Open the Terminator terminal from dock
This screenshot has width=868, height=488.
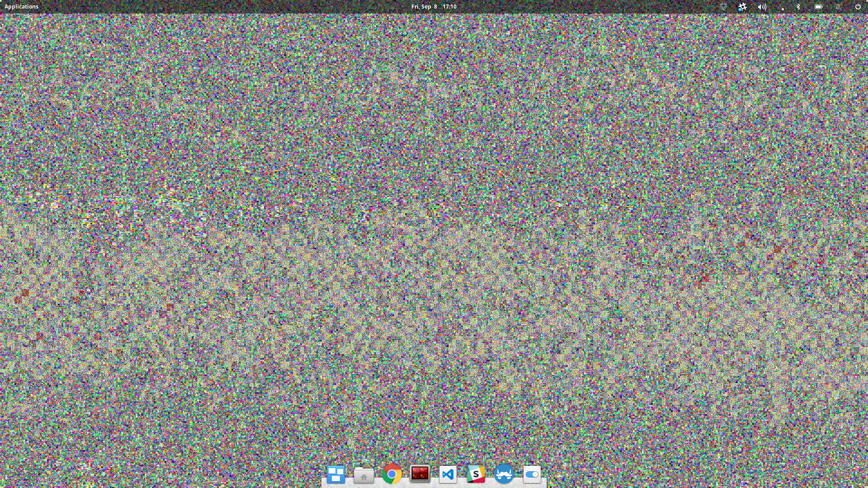click(x=420, y=474)
